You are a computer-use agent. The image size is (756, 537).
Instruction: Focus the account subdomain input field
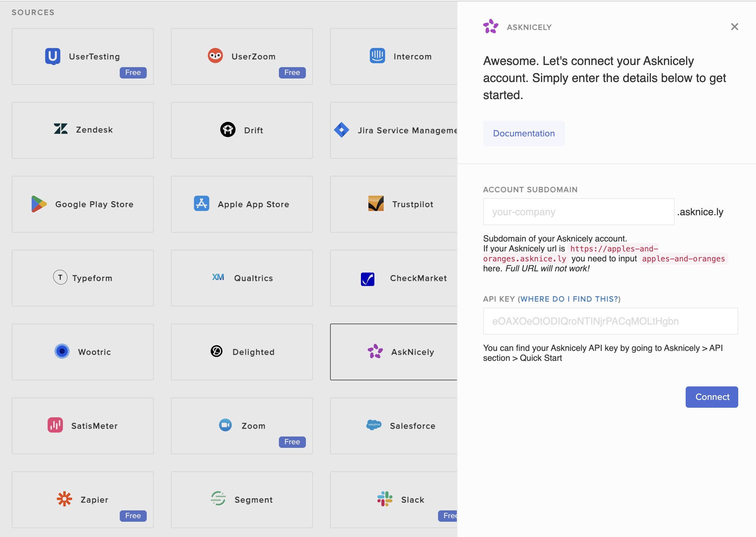tap(579, 212)
